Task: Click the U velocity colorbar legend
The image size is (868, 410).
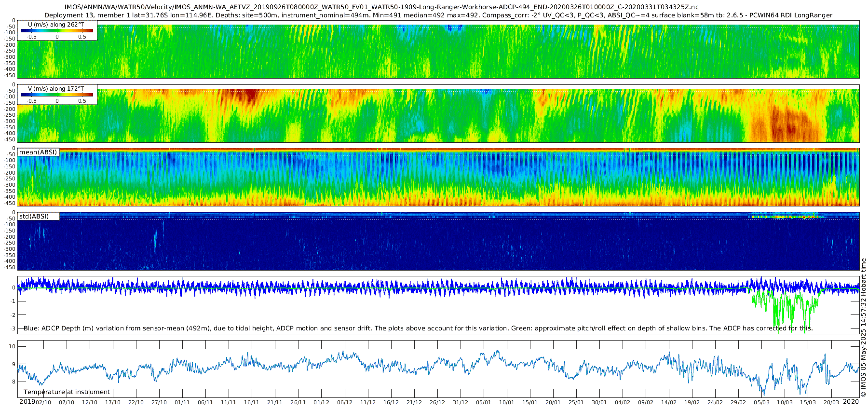Action: coord(57,30)
